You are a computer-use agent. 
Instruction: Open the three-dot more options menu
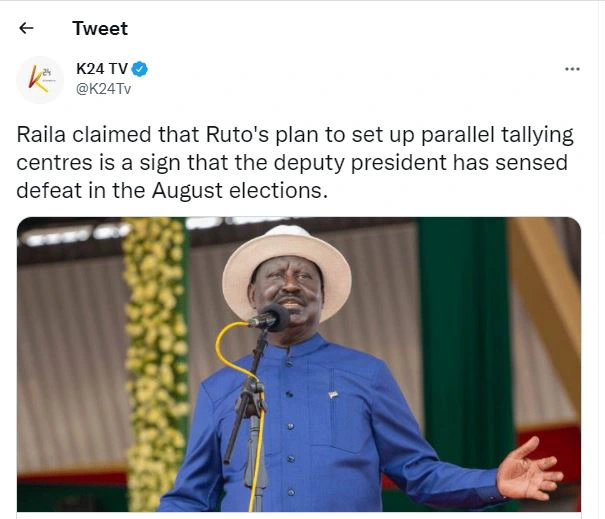[572, 69]
